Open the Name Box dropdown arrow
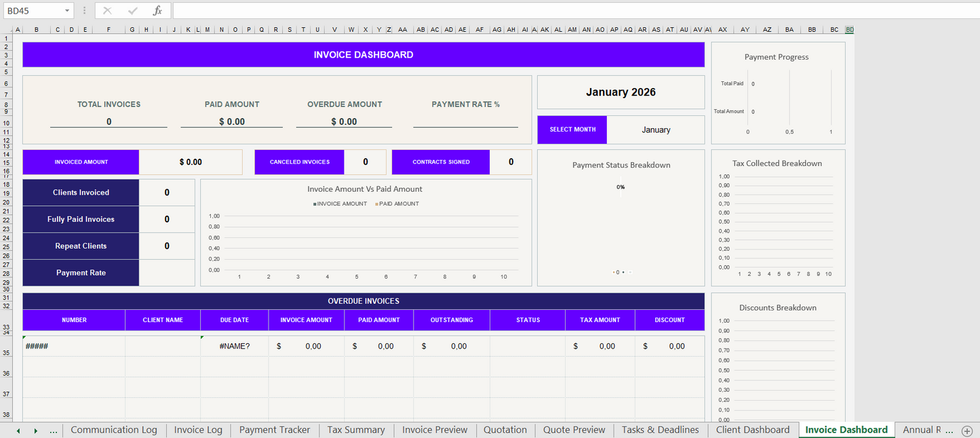 pyautogui.click(x=66, y=10)
